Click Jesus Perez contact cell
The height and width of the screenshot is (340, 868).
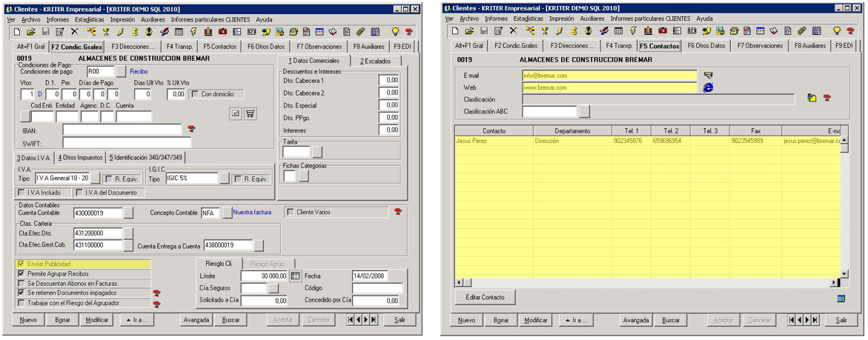point(494,141)
